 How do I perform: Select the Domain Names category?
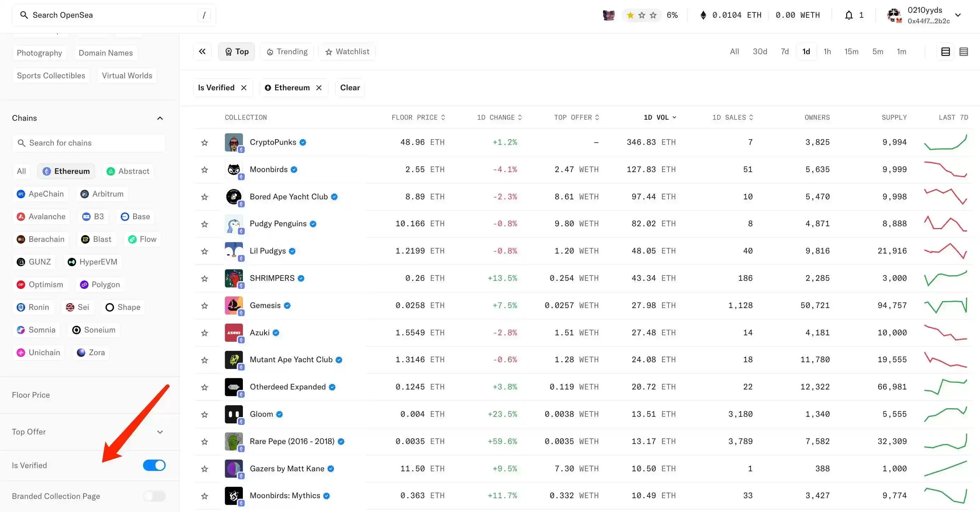[x=106, y=53]
